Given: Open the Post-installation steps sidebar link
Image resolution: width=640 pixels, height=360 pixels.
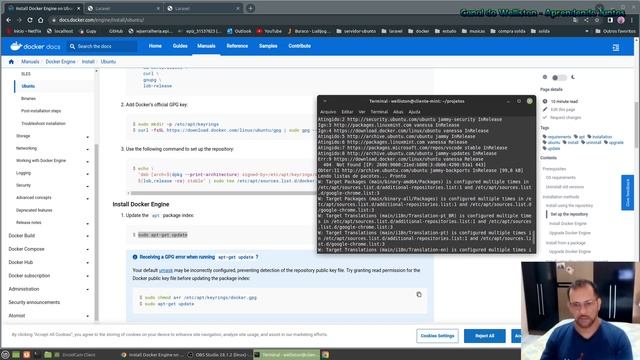Looking at the screenshot, I should (41, 111).
